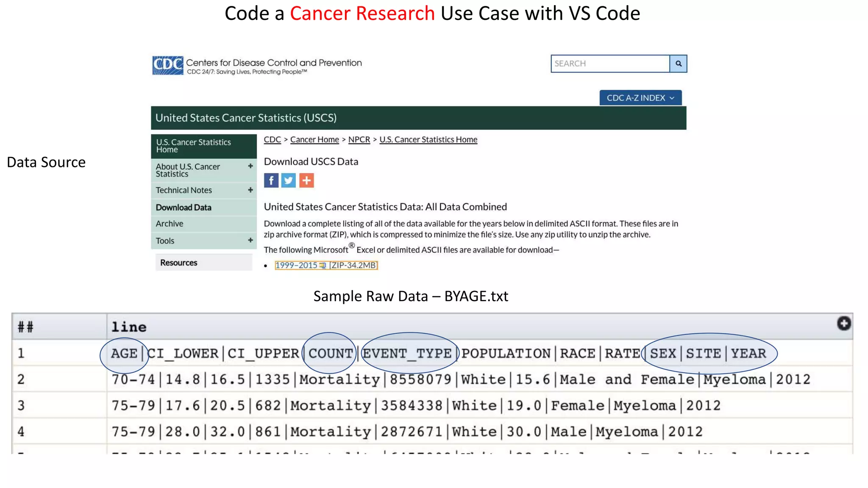868x488 pixels.
Task: Click 'United States Cancer Statistics Data: All Data Combined'
Action: pyautogui.click(x=385, y=207)
